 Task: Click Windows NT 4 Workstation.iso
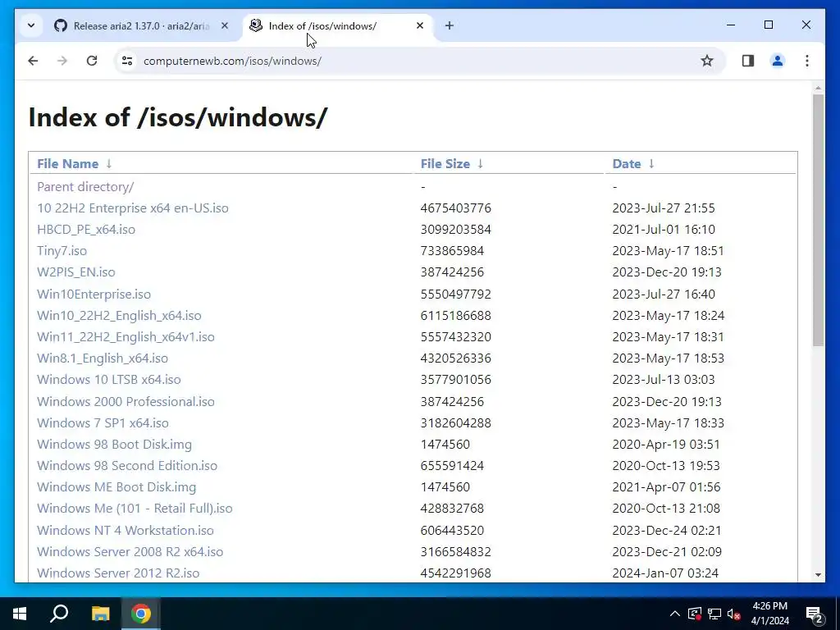(x=125, y=531)
